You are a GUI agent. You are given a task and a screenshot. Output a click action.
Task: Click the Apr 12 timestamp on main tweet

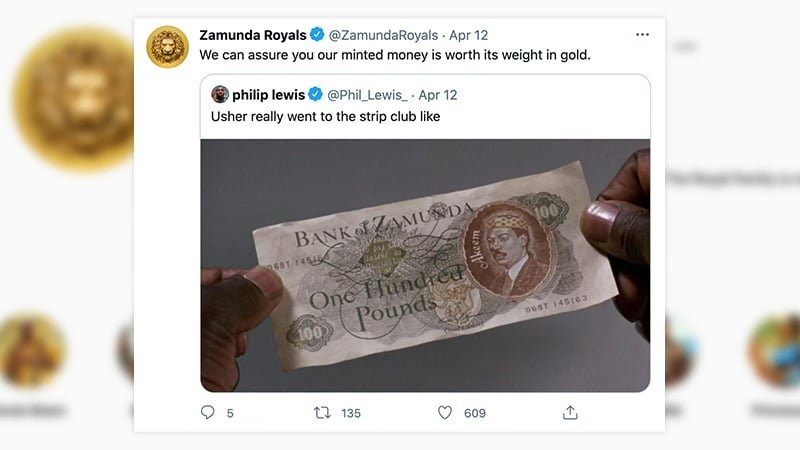[x=468, y=35]
